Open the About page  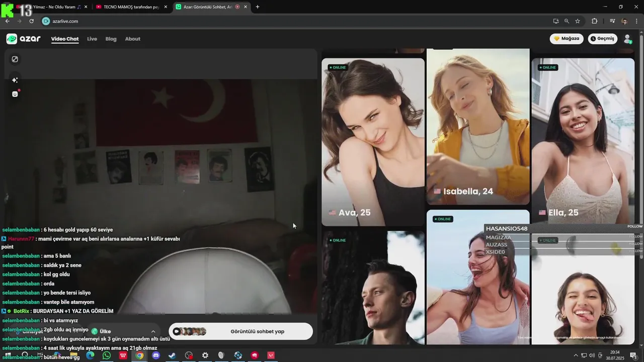tap(133, 39)
